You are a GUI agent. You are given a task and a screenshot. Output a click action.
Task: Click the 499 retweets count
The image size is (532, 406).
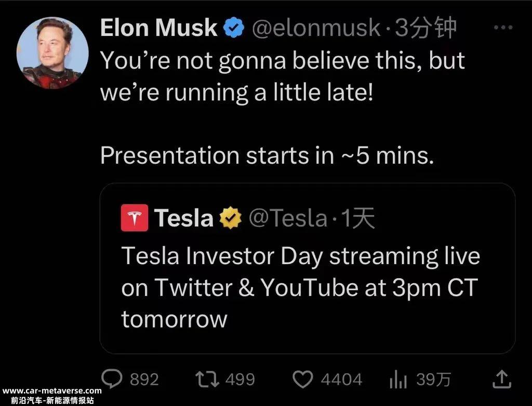240,379
